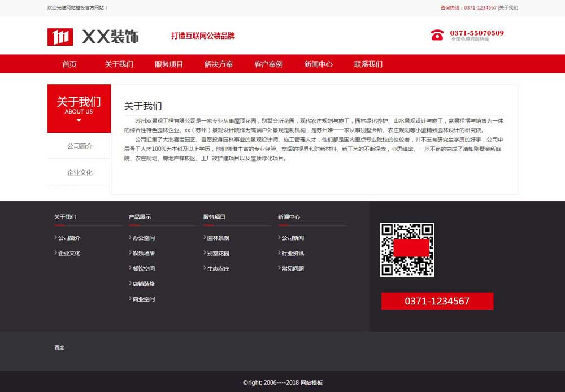Expand the 关于我们 sidebar dropdown arrow
The height and width of the screenshot is (392, 565).
79,120
